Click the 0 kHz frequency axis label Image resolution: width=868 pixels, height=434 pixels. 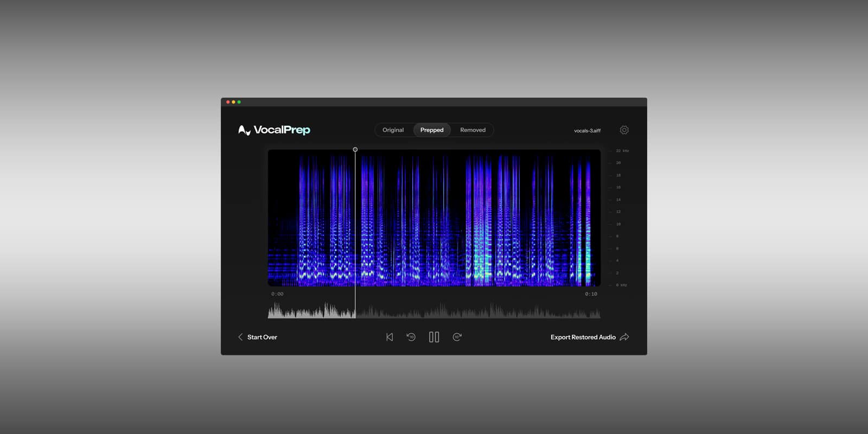621,285
